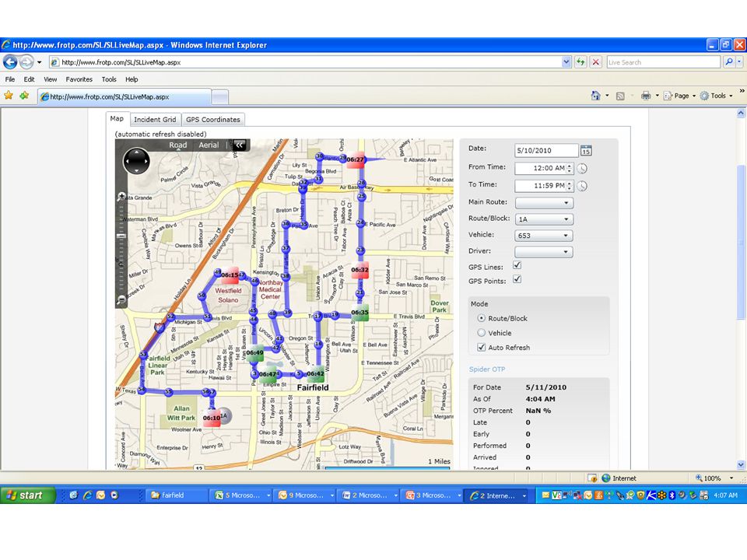This screenshot has height=560, width=747.
Task: Click the 06:49 green stop marker
Action: point(255,352)
